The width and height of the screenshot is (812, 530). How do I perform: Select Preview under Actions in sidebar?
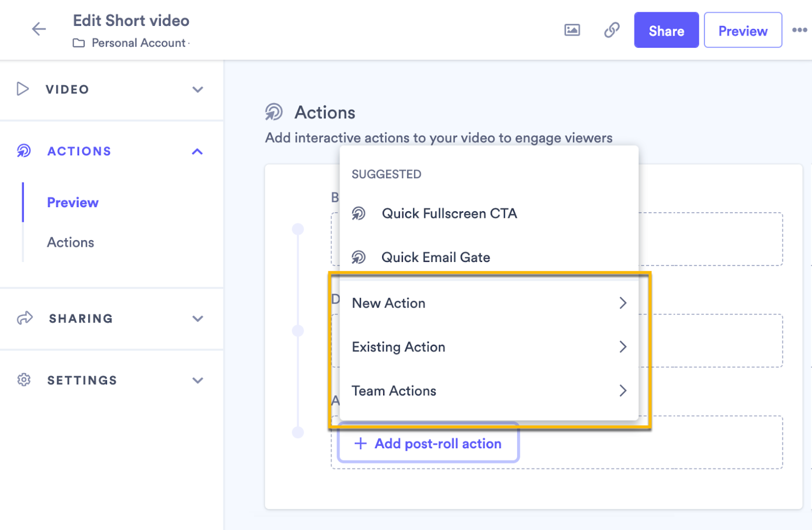(73, 202)
